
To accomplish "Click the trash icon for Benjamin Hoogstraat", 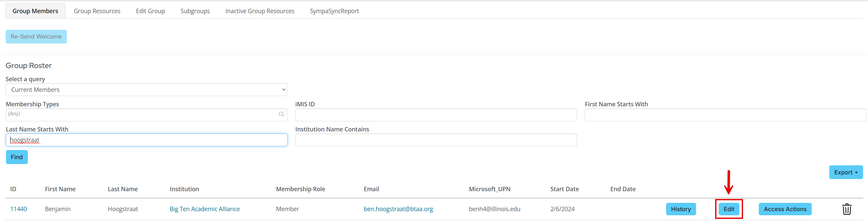I will (x=847, y=209).
